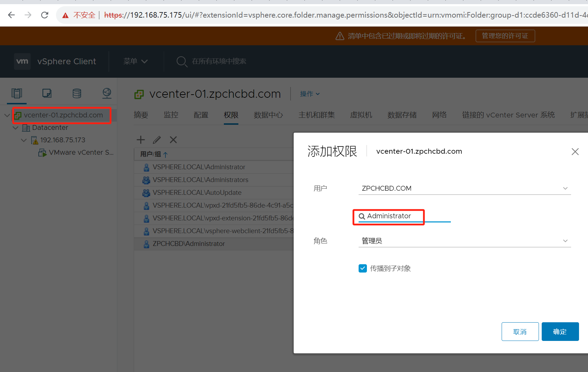Click group icon of VSPHERE.LOCAL\Administrators row
The image size is (588, 372).
coord(146,180)
